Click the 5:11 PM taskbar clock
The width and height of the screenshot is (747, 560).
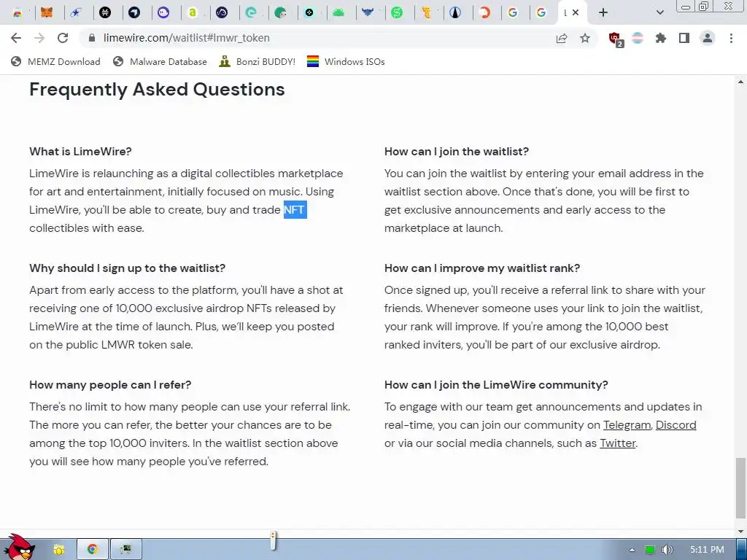click(x=707, y=550)
